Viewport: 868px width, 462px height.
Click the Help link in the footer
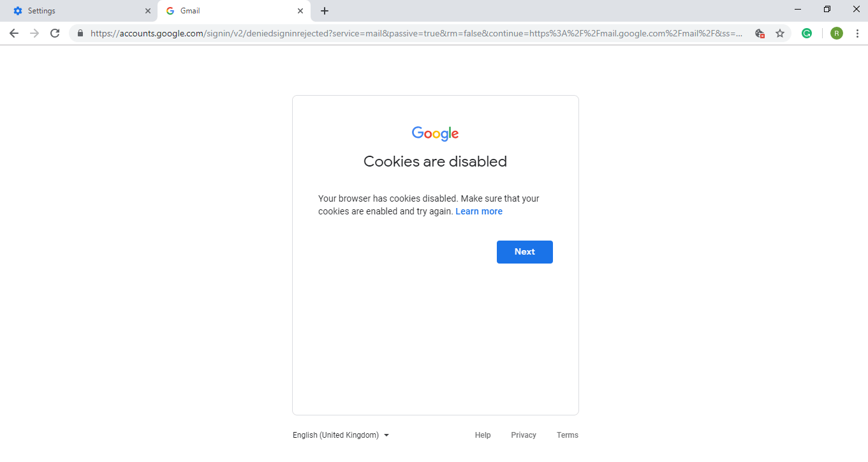coord(482,435)
